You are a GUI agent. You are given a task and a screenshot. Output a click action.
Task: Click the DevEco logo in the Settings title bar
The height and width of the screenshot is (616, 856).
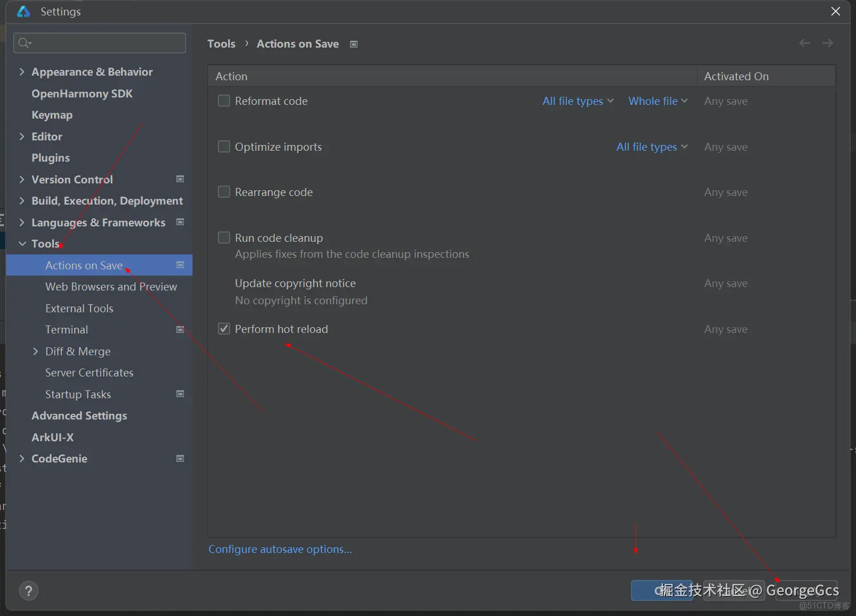click(x=23, y=11)
